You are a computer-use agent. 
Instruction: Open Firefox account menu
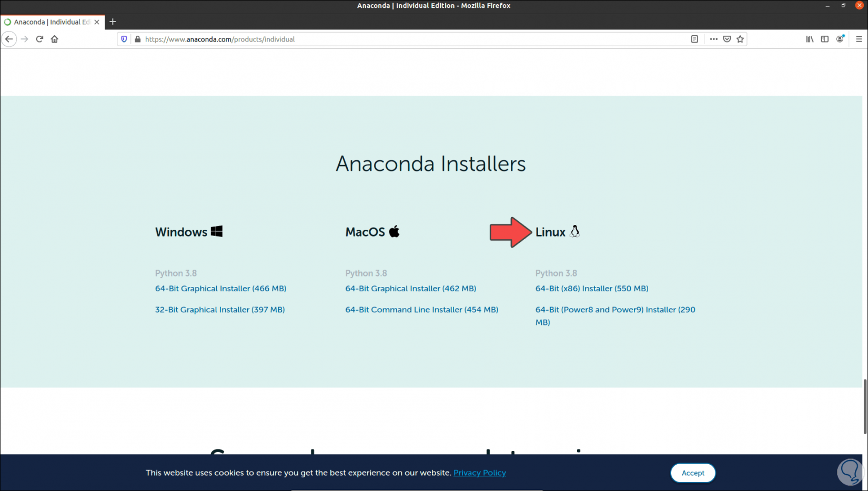pyautogui.click(x=840, y=39)
